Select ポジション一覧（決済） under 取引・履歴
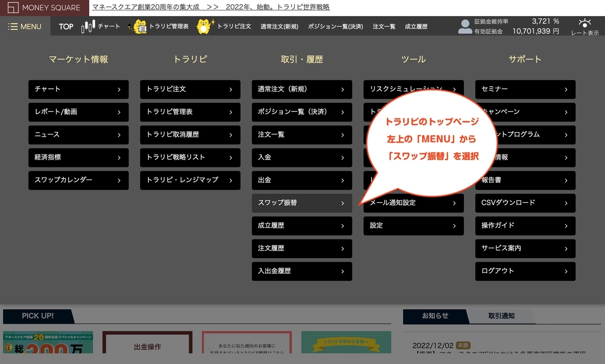605x364 pixels. pos(302,112)
